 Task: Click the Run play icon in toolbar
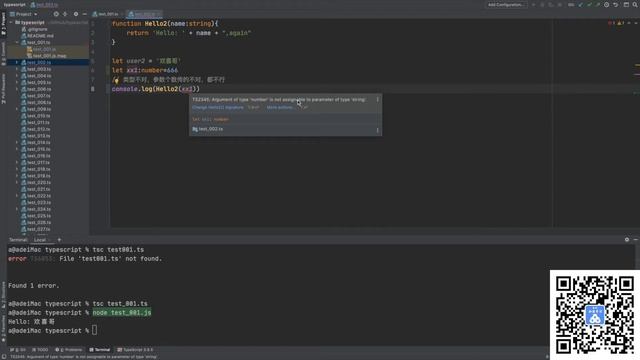click(533, 5)
